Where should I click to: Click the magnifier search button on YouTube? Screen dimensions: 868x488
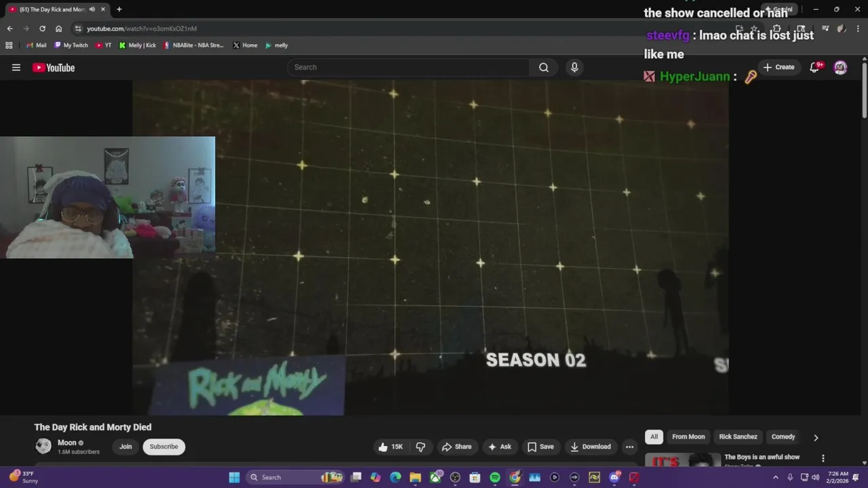click(x=544, y=67)
